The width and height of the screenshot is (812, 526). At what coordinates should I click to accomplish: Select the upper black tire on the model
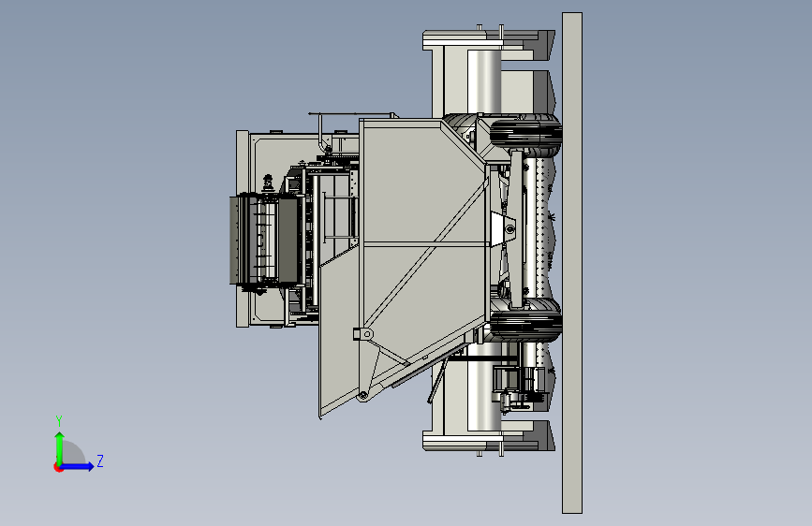(x=525, y=133)
